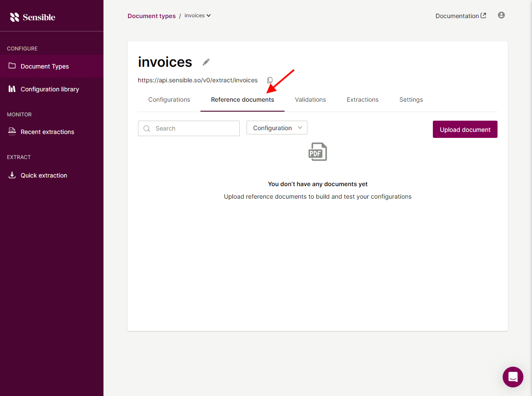This screenshot has width=532, height=396.
Task: Open the user account profile icon
Action: [501, 15]
